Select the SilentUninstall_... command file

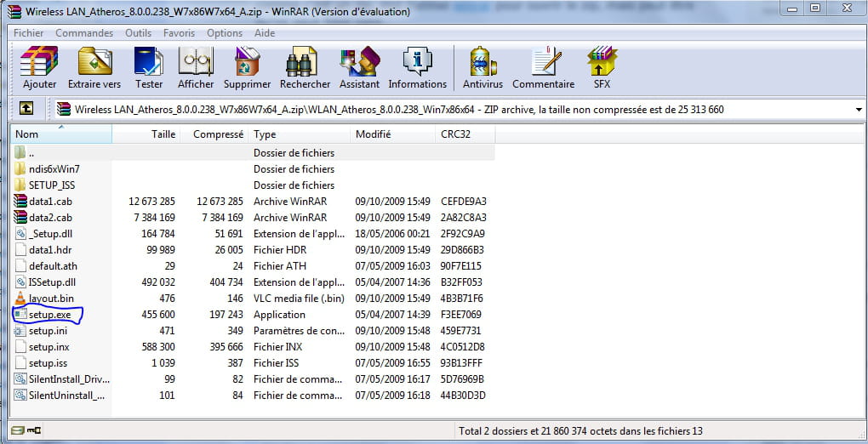pos(67,396)
